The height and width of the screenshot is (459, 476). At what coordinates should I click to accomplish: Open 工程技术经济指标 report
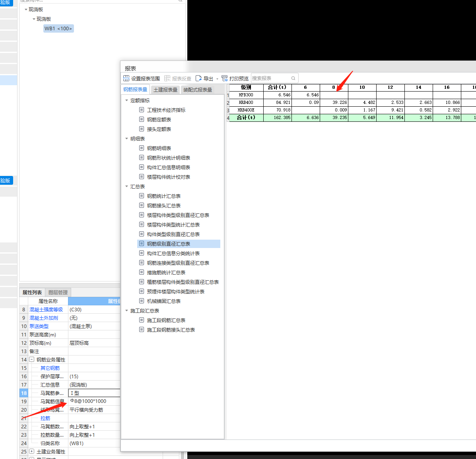click(x=166, y=110)
